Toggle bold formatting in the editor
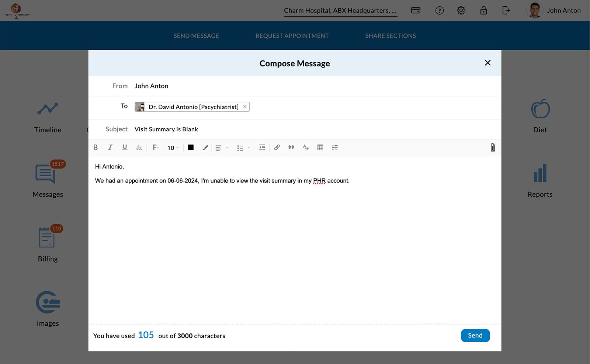The height and width of the screenshot is (364, 590). pyautogui.click(x=96, y=148)
